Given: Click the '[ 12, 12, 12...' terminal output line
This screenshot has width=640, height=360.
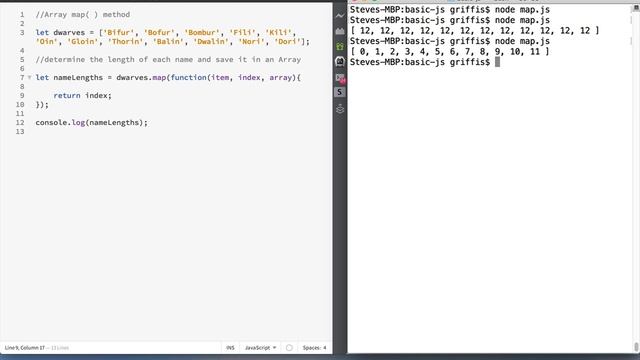Looking at the screenshot, I should tap(475, 31).
